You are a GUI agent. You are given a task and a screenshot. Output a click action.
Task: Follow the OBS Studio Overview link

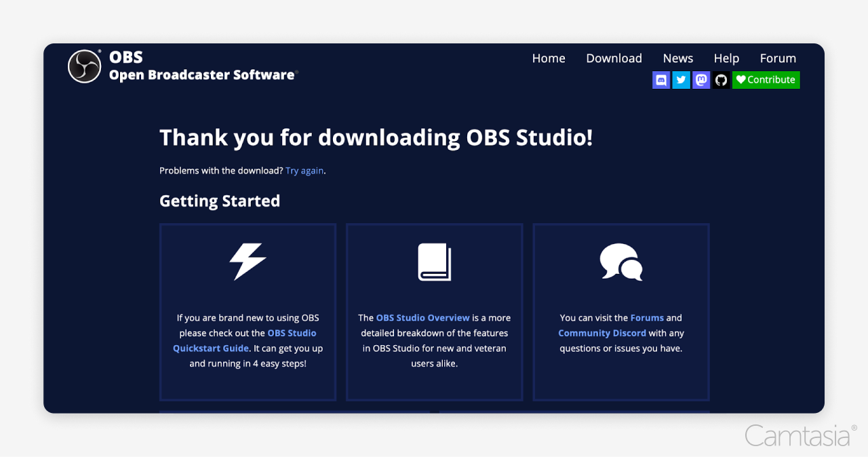[x=422, y=317]
